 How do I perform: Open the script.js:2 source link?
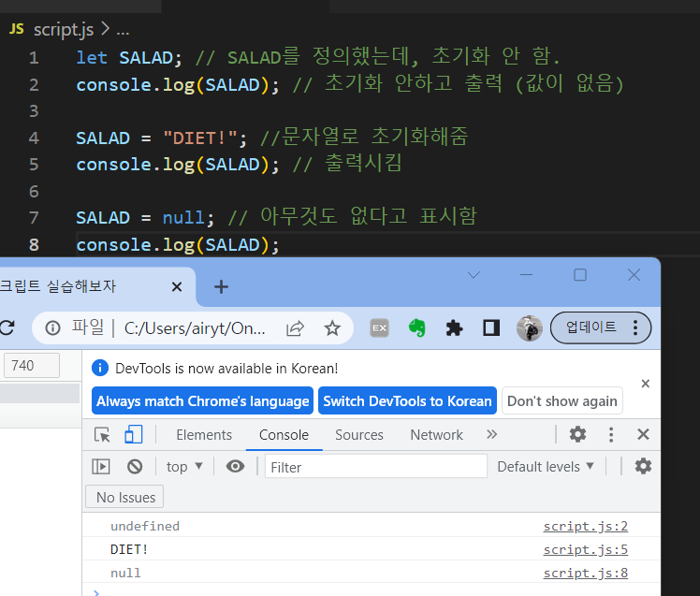pos(585,527)
